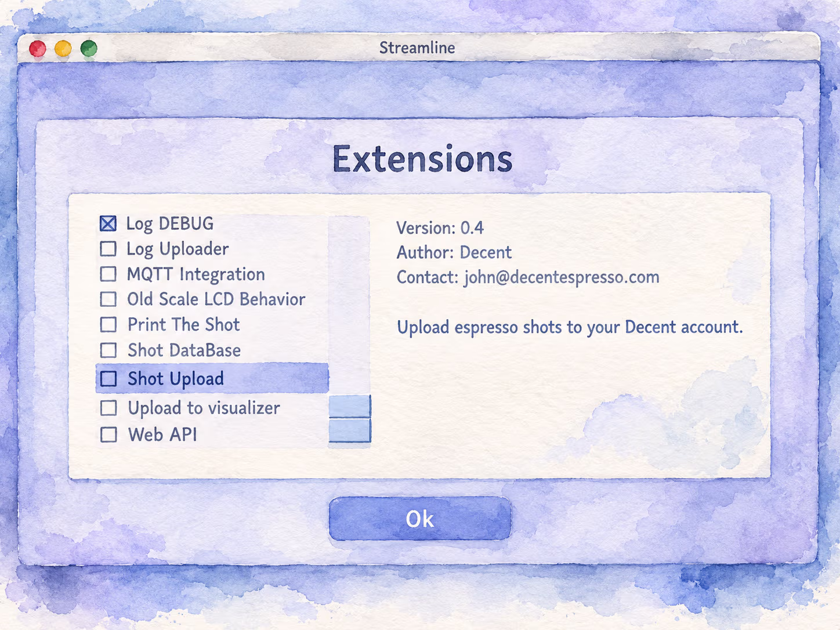Click the Streamline window title
The width and height of the screenshot is (840, 630).
coord(417,48)
